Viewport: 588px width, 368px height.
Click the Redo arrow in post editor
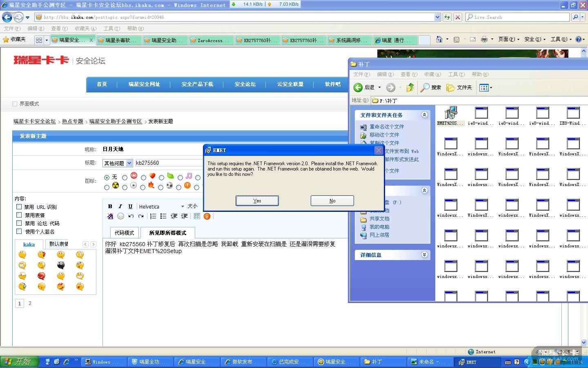pyautogui.click(x=141, y=216)
